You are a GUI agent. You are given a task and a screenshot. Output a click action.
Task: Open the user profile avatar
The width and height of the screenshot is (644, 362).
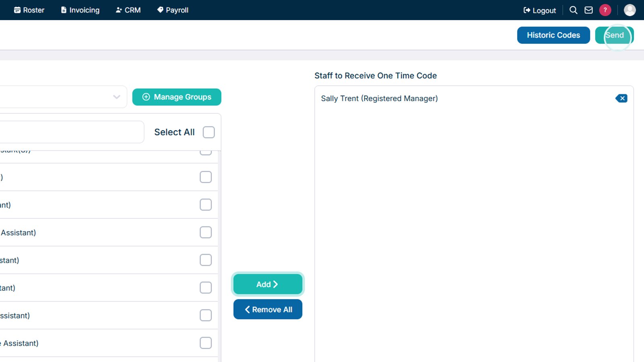pyautogui.click(x=630, y=10)
